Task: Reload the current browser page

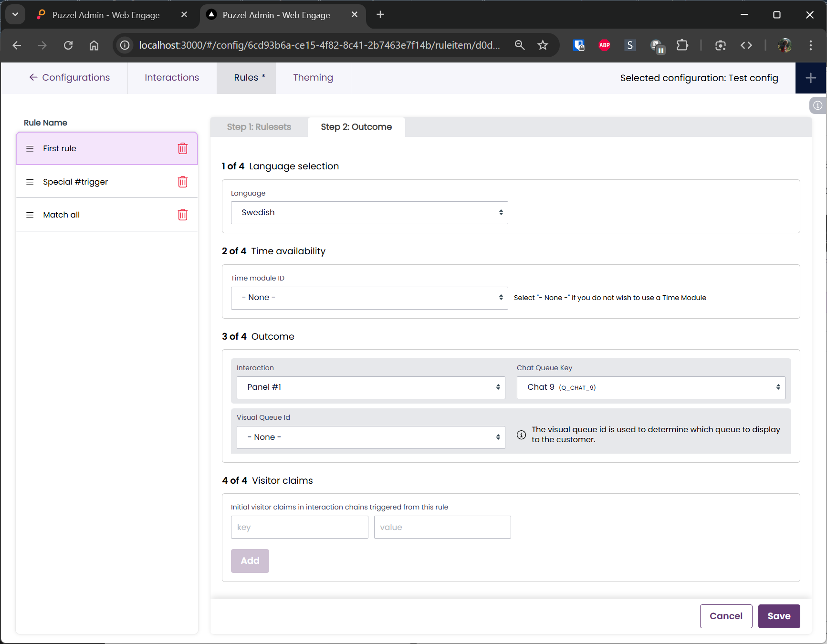Action: point(68,45)
